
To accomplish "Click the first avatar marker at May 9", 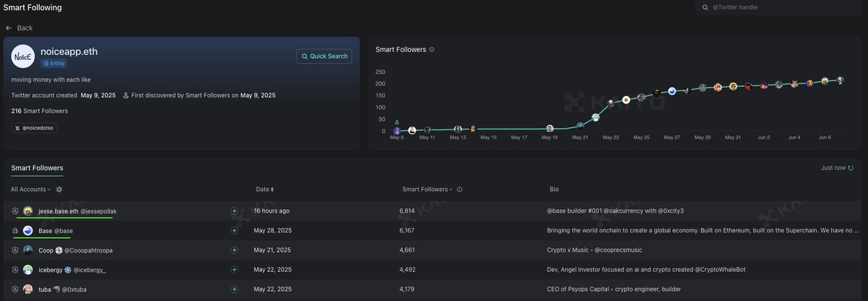I will [396, 130].
